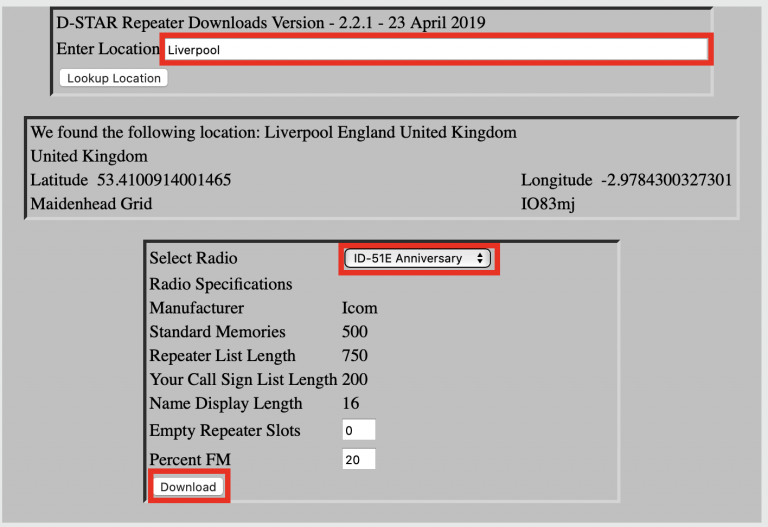Click the Standard Memories value 500
768x527 pixels.
[x=354, y=332]
